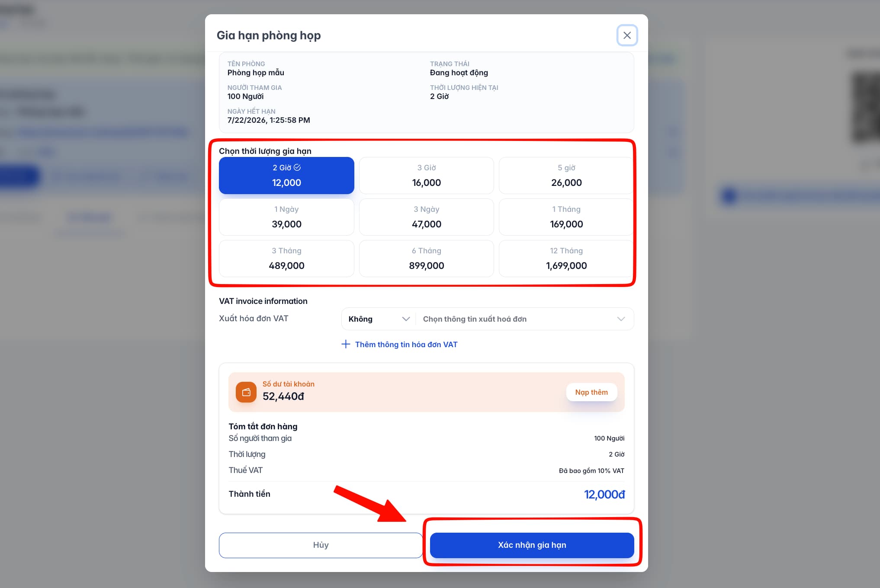The width and height of the screenshot is (880, 588).
Task: Click the orange wallet balance icon
Action: pos(246,392)
